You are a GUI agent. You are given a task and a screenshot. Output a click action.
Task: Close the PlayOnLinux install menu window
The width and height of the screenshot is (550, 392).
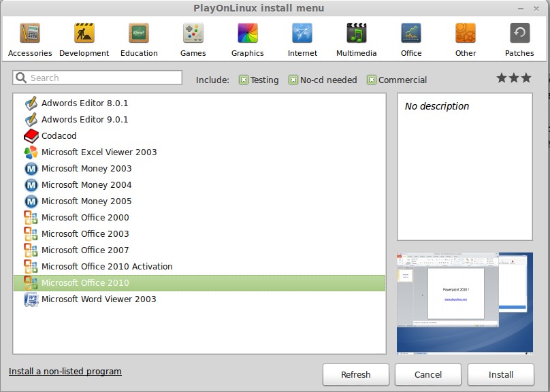click(536, 9)
